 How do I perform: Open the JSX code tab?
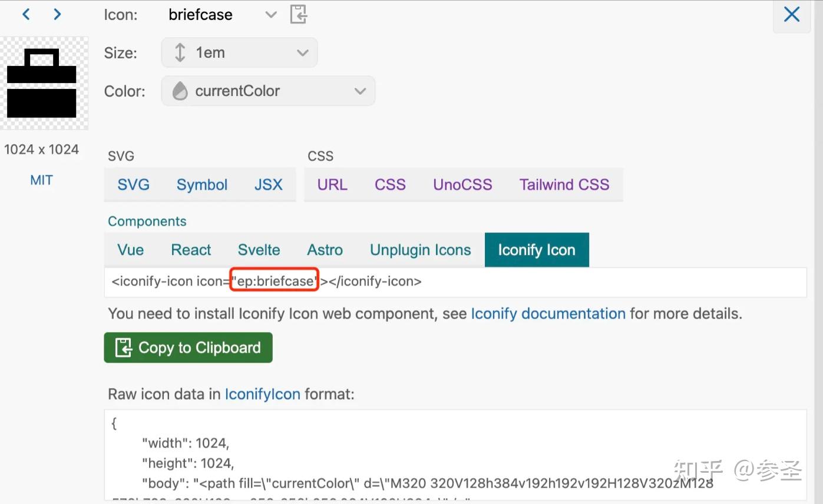(x=269, y=185)
